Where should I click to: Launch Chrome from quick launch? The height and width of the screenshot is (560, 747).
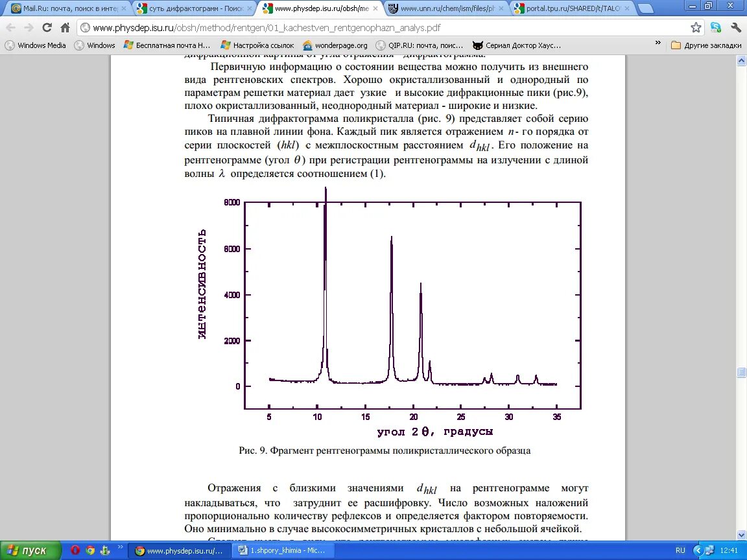[90, 550]
